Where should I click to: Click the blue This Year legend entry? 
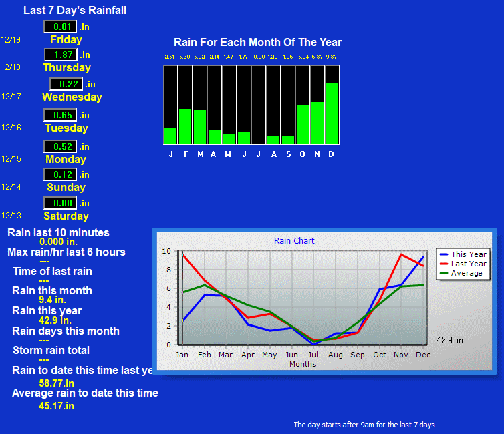[463, 254]
